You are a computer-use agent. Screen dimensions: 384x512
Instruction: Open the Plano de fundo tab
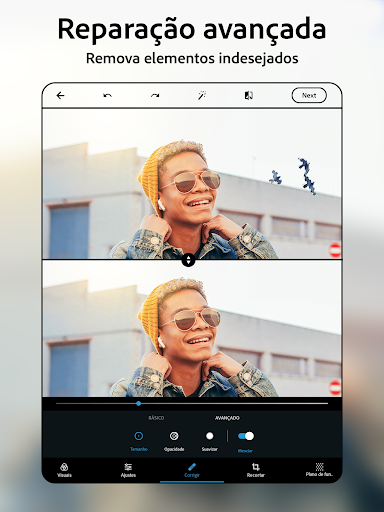pos(319,470)
